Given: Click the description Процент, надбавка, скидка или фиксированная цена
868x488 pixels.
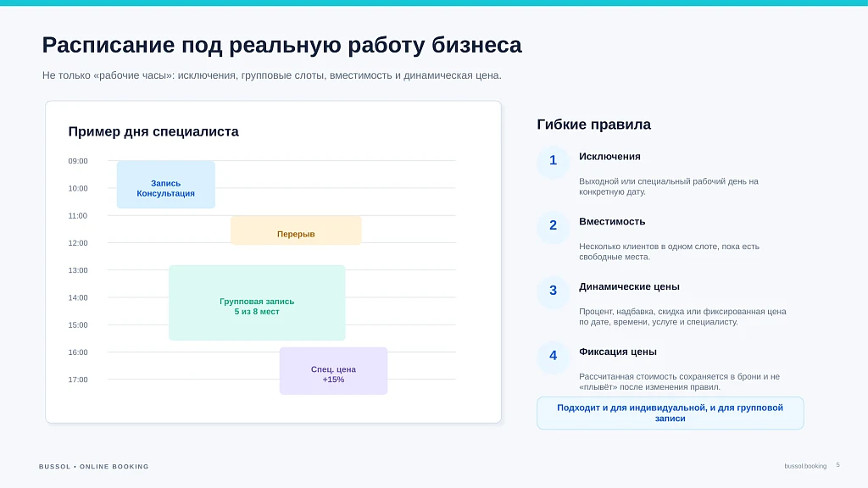Looking at the screenshot, I should point(682,317).
